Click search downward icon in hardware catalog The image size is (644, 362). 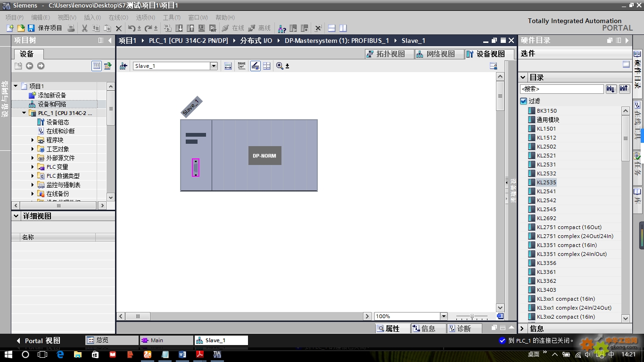tap(611, 89)
